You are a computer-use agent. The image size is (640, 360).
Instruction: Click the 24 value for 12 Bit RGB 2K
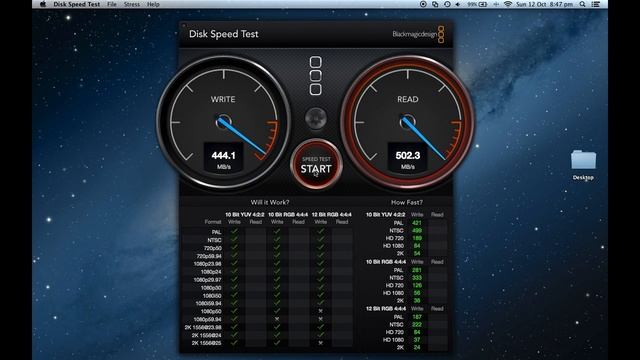pos(417,347)
